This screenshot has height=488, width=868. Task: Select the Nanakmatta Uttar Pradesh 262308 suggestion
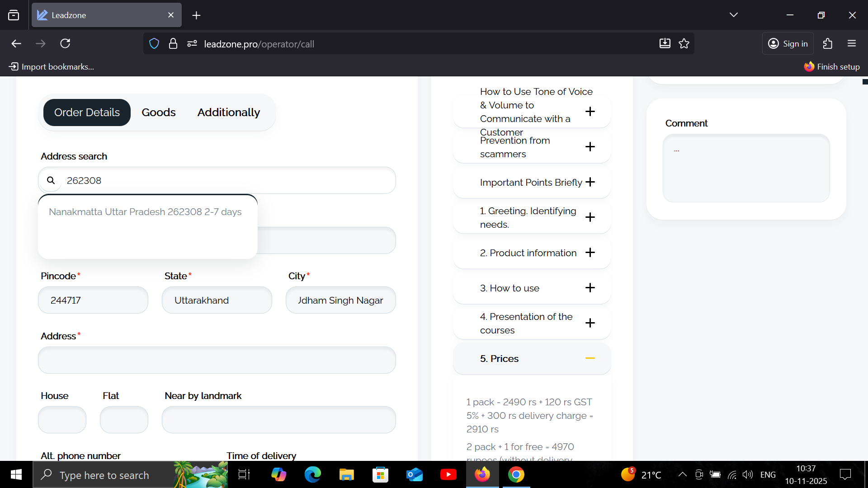[x=145, y=212]
